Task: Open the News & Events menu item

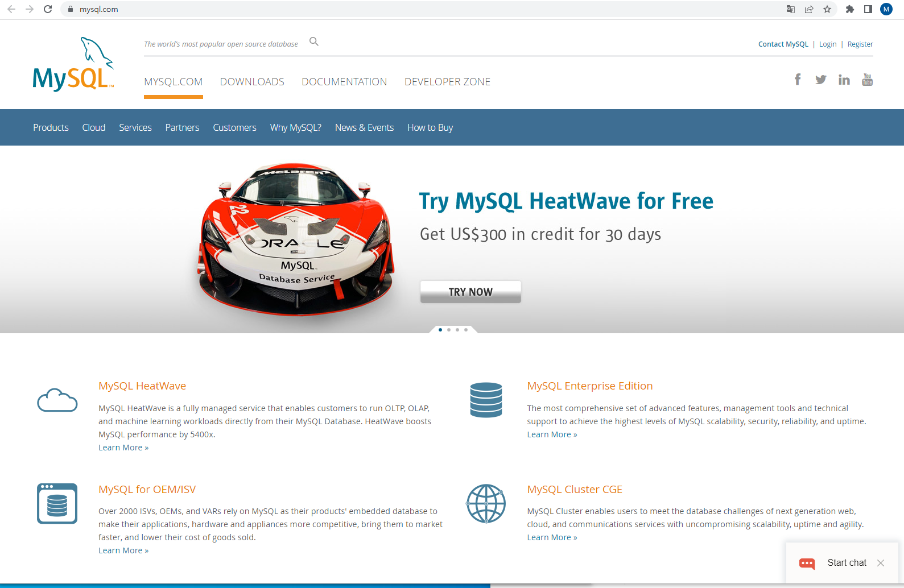Action: point(364,127)
